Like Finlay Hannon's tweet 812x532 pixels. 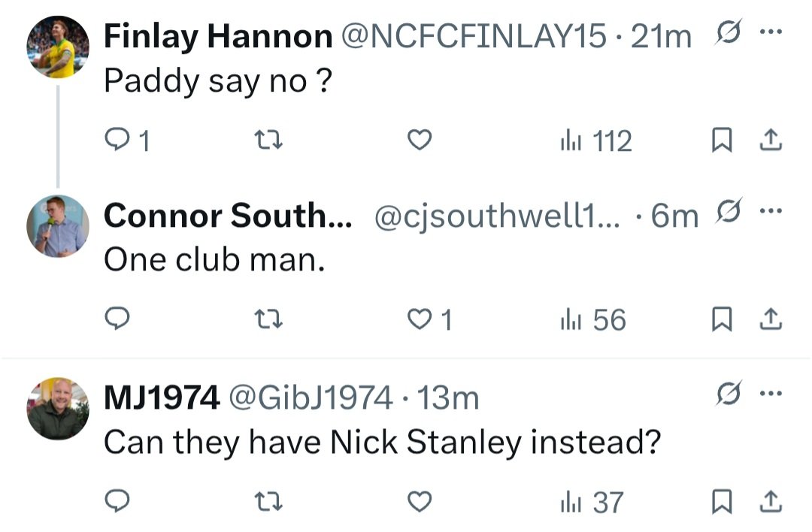click(420, 141)
